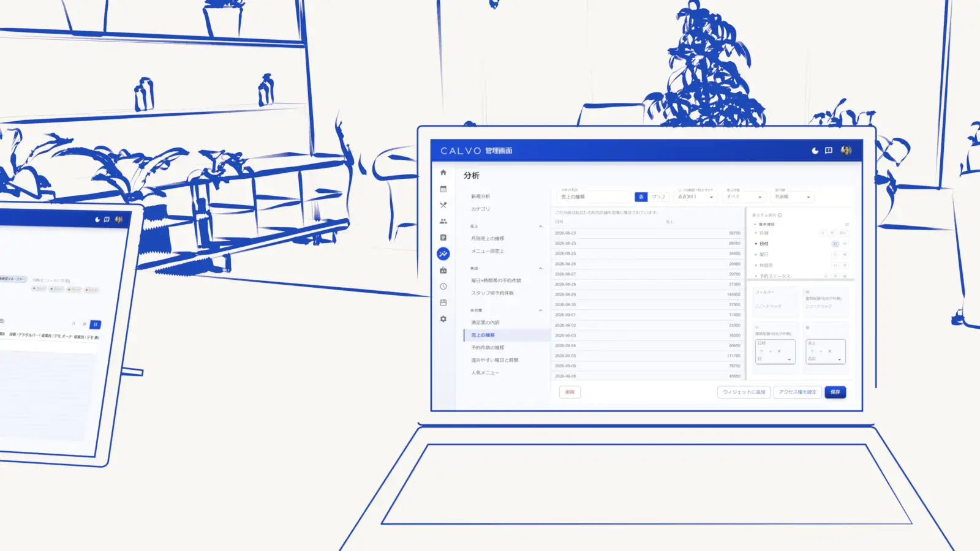This screenshot has height=551, width=980.
Task: Open the 直近30日 period dropdown
Action: (695, 197)
